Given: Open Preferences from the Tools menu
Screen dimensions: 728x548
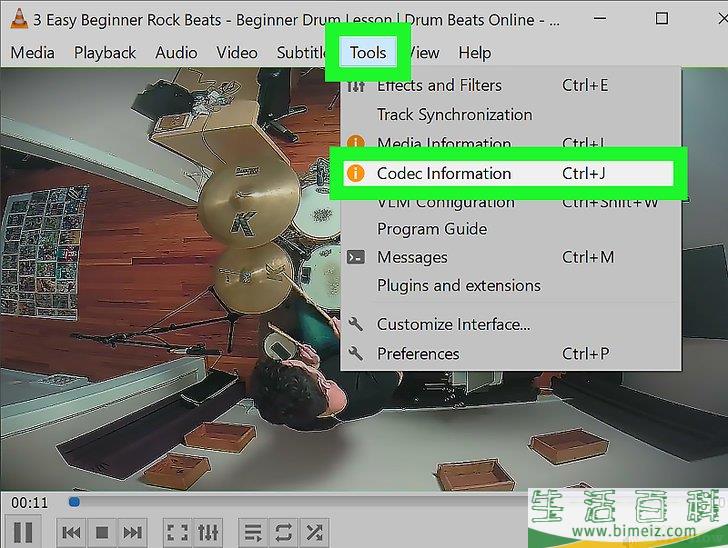Looking at the screenshot, I should 418,354.
